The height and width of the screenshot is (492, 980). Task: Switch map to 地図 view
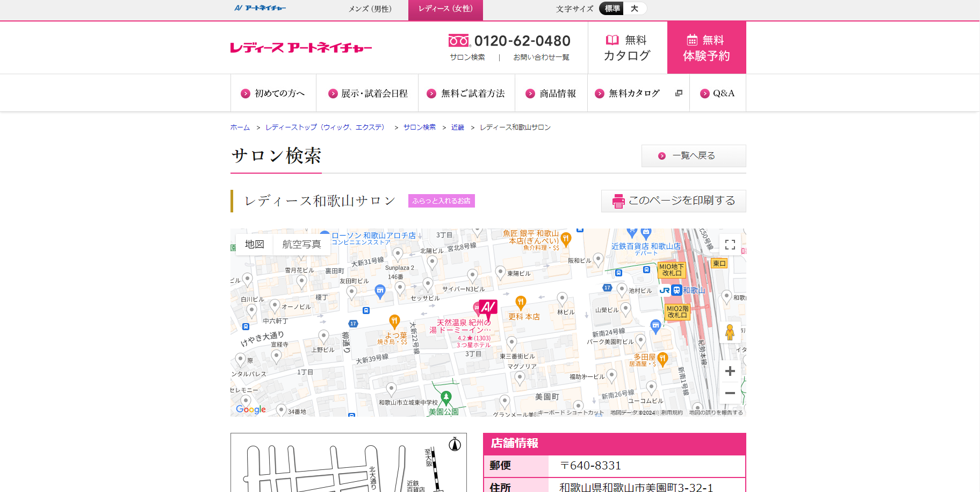[255, 245]
